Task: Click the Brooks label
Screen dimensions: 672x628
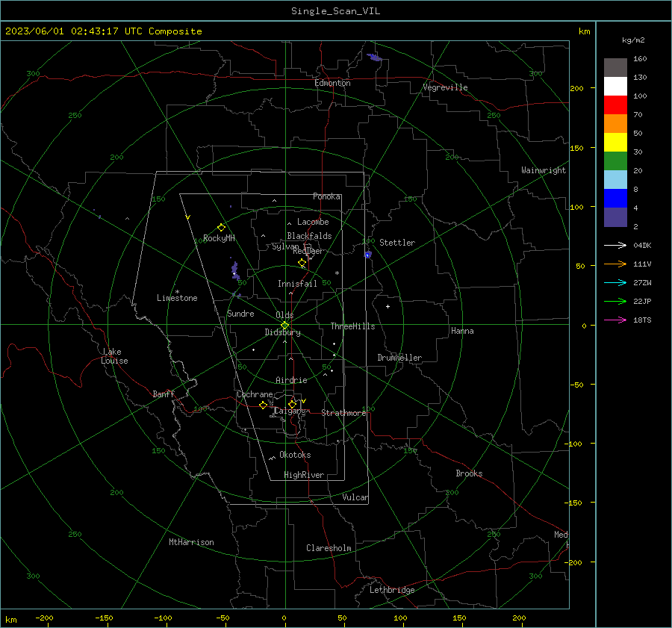Action: coord(470,473)
